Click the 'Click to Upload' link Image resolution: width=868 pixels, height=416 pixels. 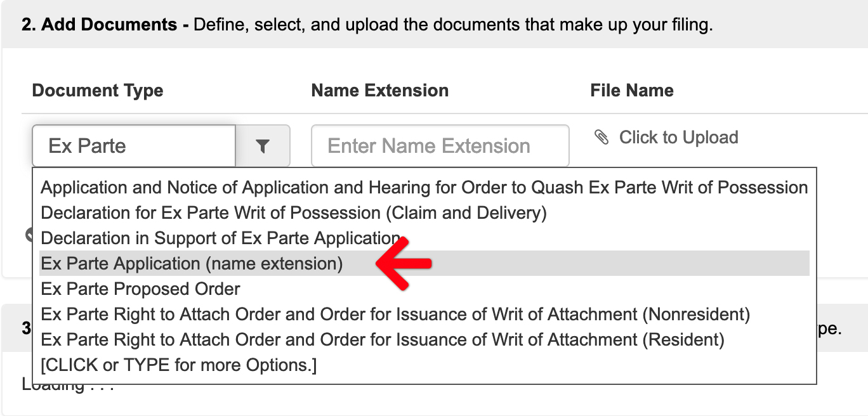(678, 137)
